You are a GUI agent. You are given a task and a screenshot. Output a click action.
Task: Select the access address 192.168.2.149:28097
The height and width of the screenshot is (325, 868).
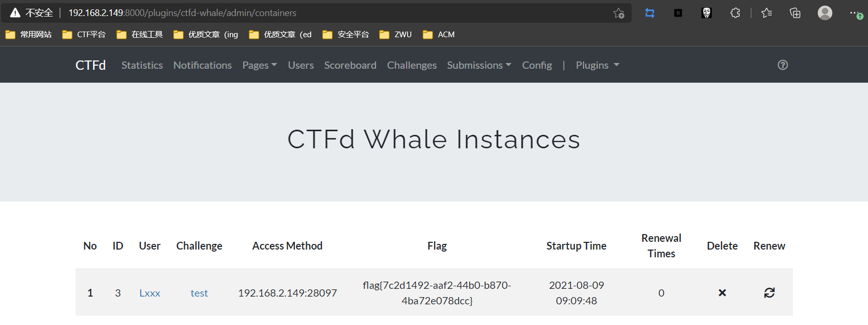tap(288, 293)
